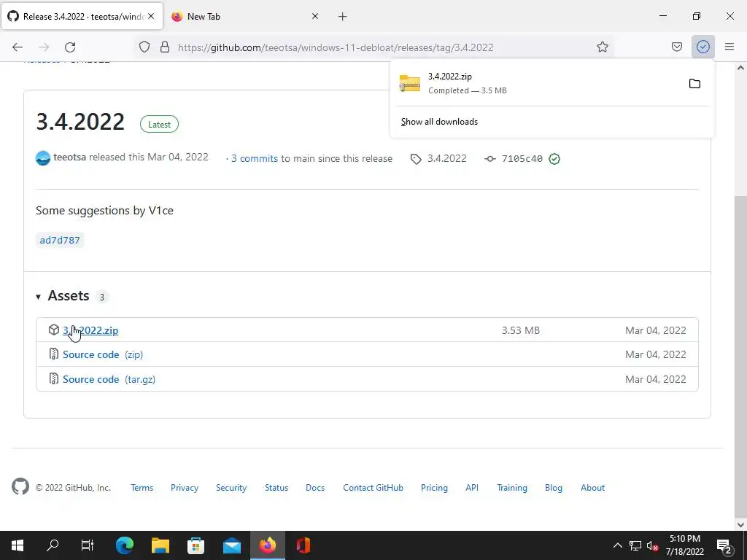This screenshot has height=560, width=747.
Task: Toggle the Firefox downloads panel button
Action: pos(703,47)
